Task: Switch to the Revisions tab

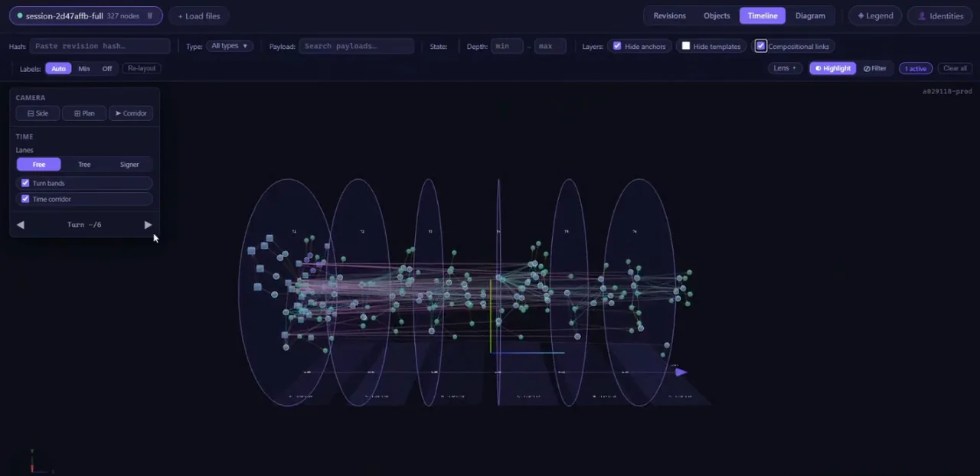Action: click(x=669, y=15)
